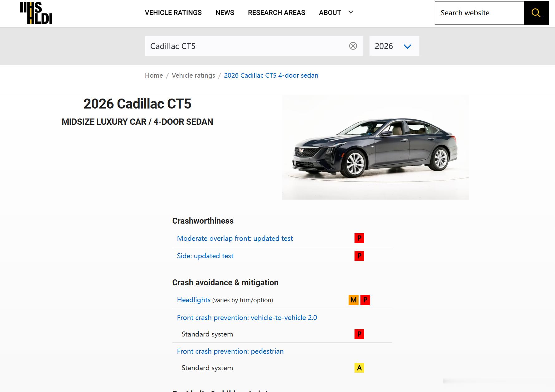The width and height of the screenshot is (555, 392).
Task: Open Front crash prevention: vehicle-to-vehicle 2.0 link
Action: (x=247, y=318)
